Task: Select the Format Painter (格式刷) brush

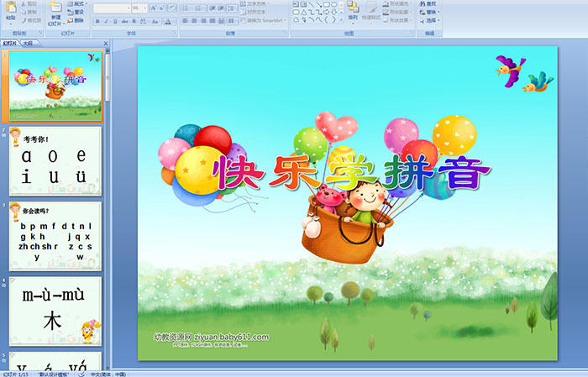Action: click(x=32, y=20)
